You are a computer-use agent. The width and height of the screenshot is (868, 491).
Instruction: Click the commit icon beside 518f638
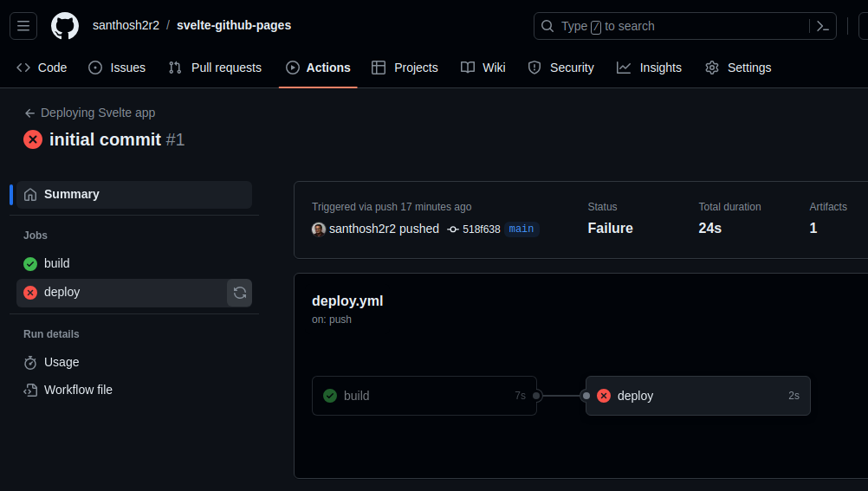tap(453, 229)
